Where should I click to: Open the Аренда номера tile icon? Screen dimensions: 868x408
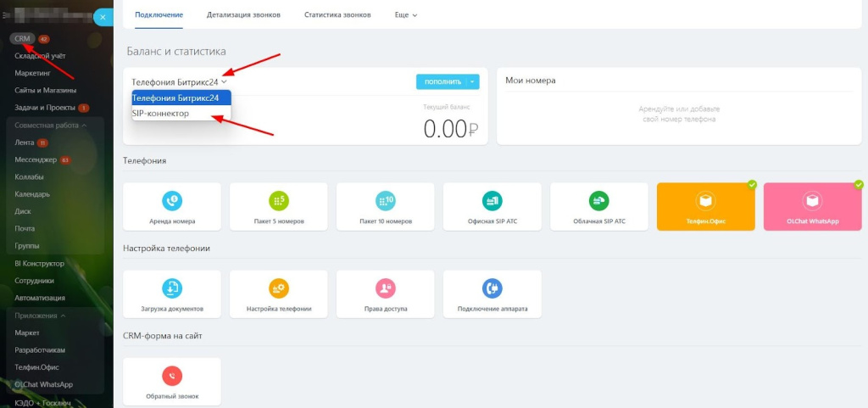pos(172,200)
